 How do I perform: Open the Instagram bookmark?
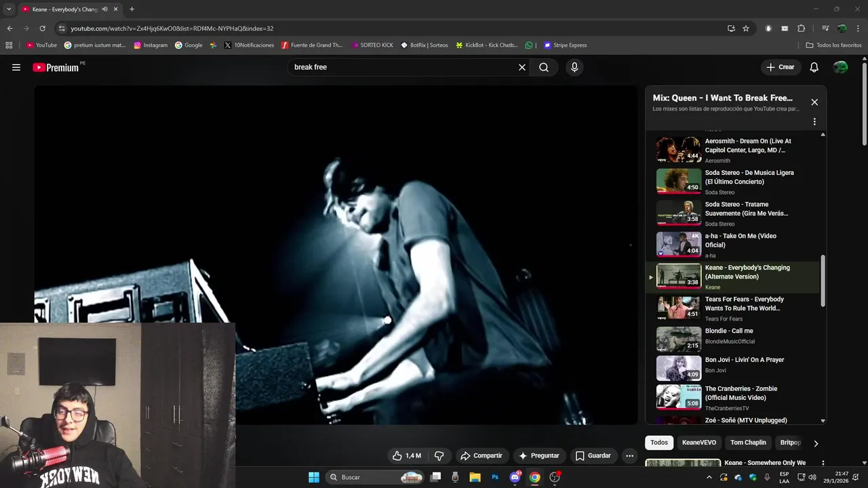(x=151, y=45)
